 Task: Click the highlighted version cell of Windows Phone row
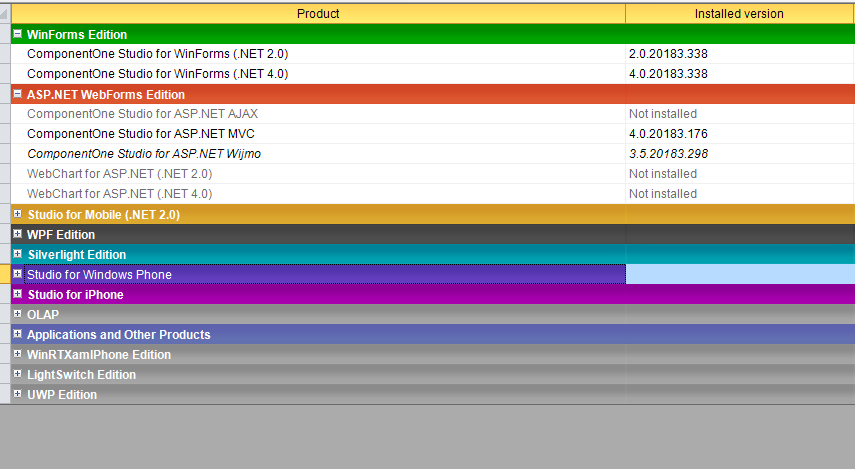pos(740,274)
